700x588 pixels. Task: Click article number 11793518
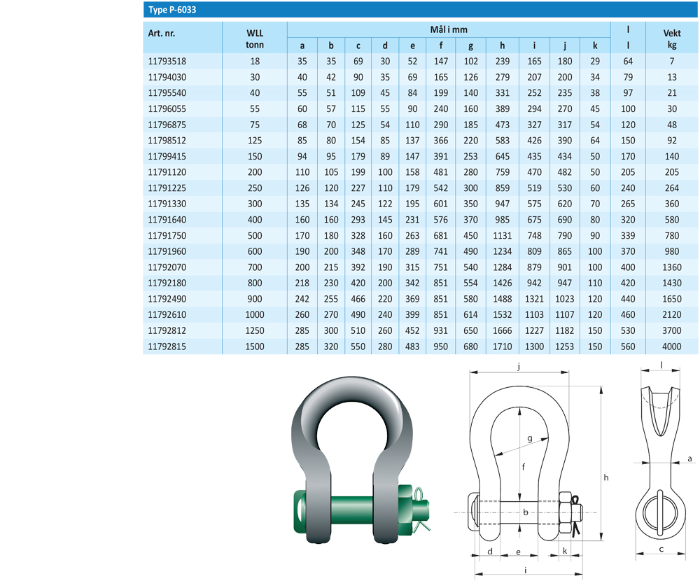[167, 62]
